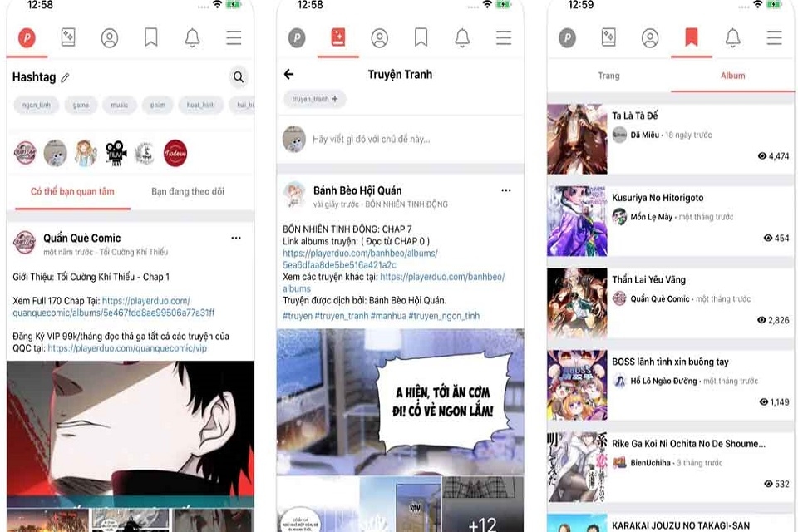Open search magnifier beside Hashtag title

pos(239,76)
